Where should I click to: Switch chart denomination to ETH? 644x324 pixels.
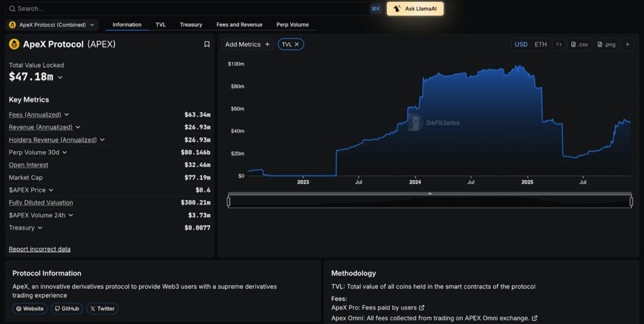540,44
